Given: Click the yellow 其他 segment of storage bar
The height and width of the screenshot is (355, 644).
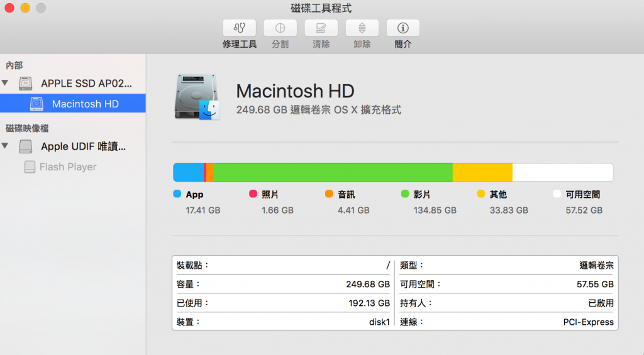Looking at the screenshot, I should [482, 172].
